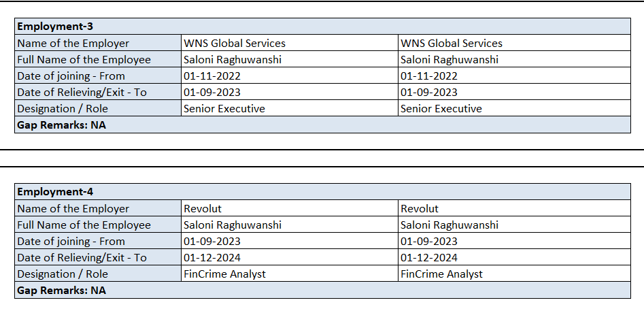Viewport: 644px width, 311px height.
Task: Click the first Senior Executive designation cell
Action: coord(224,109)
